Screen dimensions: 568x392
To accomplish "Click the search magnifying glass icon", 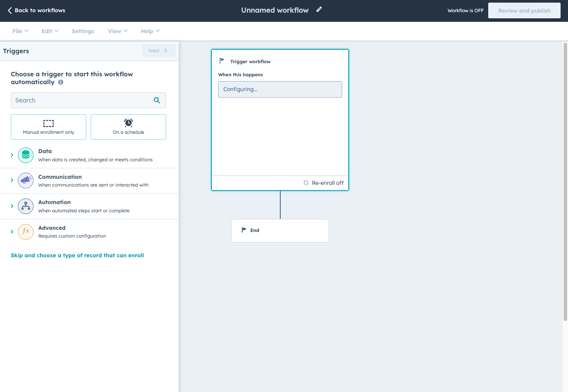I will tap(156, 100).
